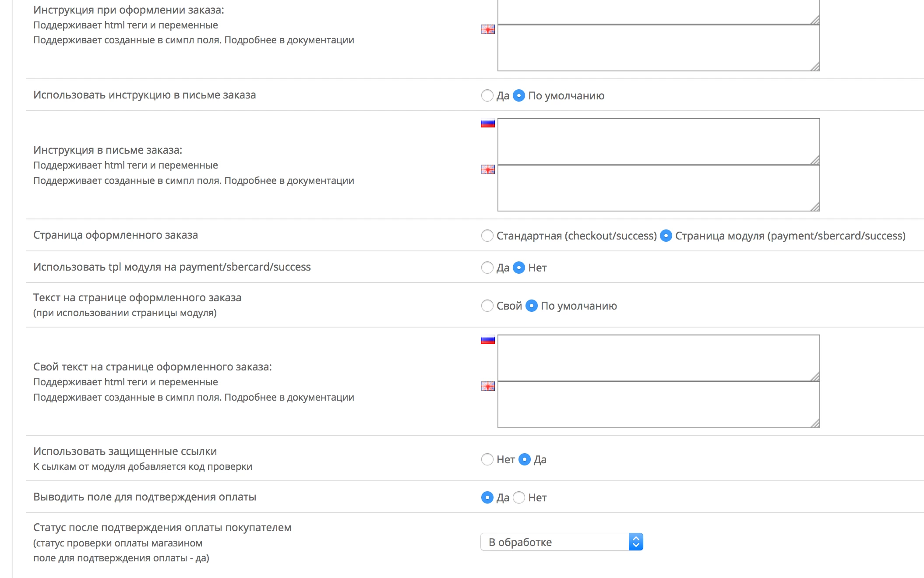Open the 'В обработке' status dropdown
924x578 pixels.
point(562,542)
